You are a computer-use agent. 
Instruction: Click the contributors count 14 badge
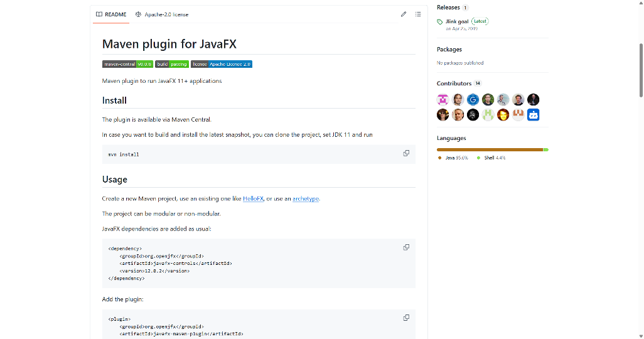coord(478,83)
